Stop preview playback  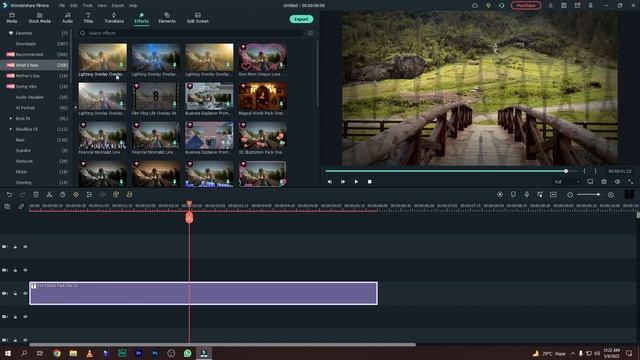click(x=369, y=182)
